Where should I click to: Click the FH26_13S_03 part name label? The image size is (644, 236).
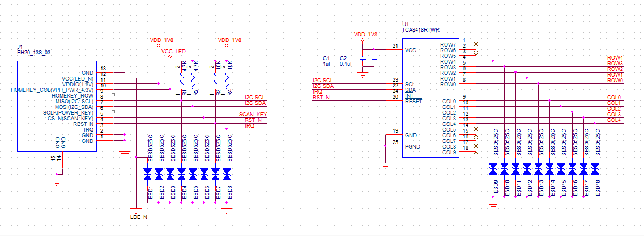(x=33, y=53)
